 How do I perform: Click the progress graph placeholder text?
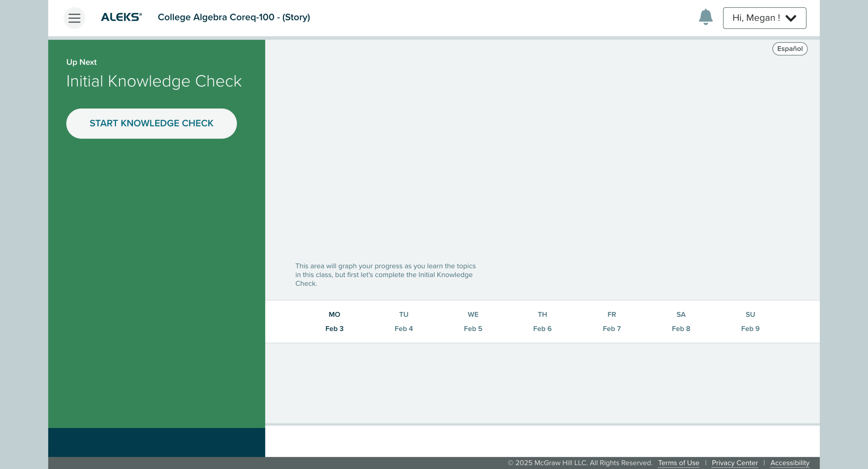385,275
